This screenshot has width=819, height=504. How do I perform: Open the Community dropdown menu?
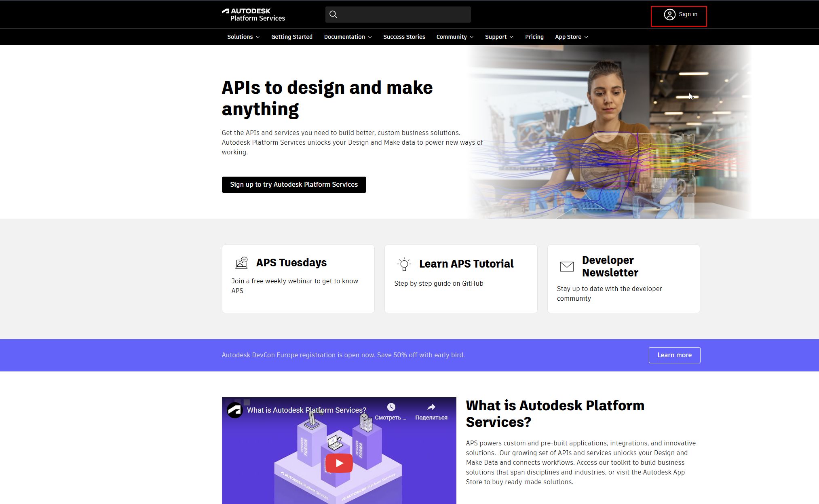[454, 37]
